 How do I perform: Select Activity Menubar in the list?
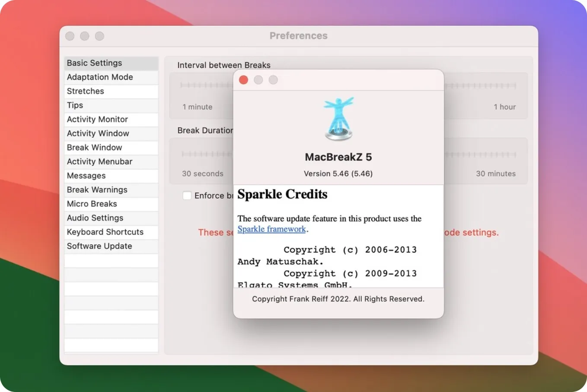(x=111, y=161)
